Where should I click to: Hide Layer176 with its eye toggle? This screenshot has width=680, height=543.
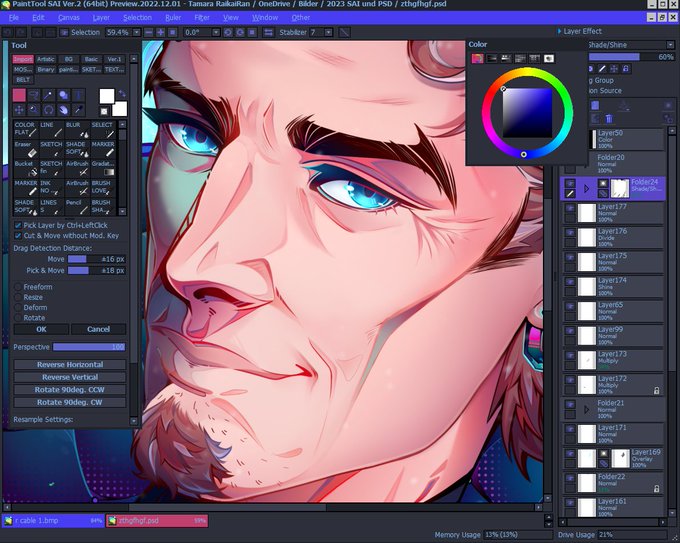click(570, 233)
